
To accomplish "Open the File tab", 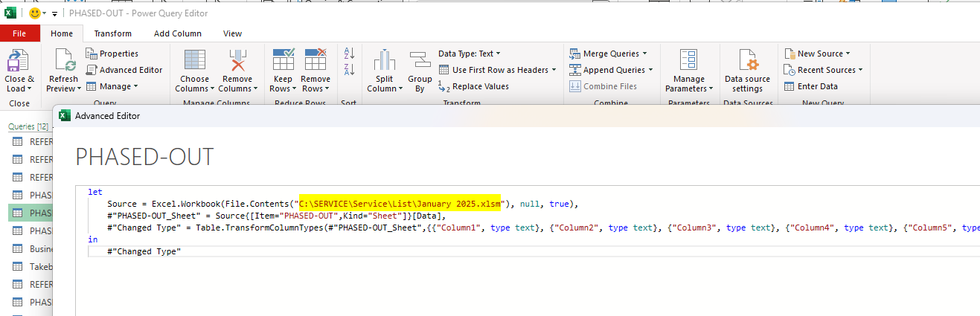I will click(x=19, y=33).
